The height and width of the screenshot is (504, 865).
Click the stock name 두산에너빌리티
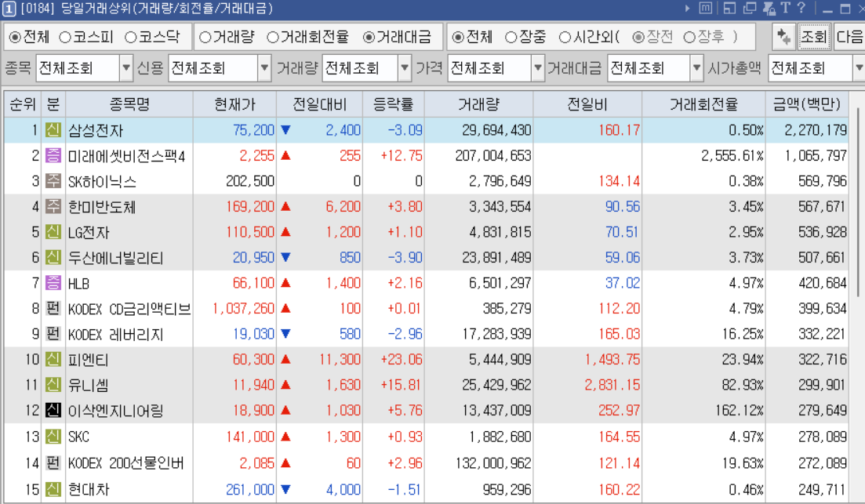click(115, 258)
